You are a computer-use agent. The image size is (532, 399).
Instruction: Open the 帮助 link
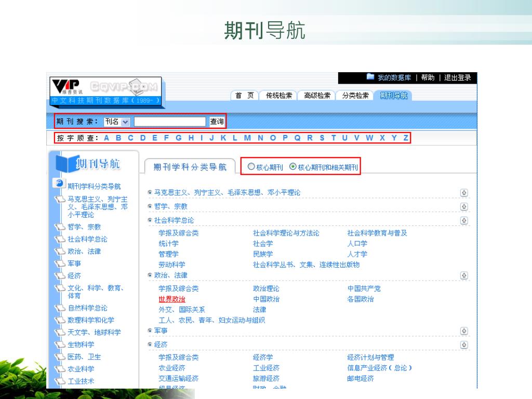pyautogui.click(x=428, y=78)
